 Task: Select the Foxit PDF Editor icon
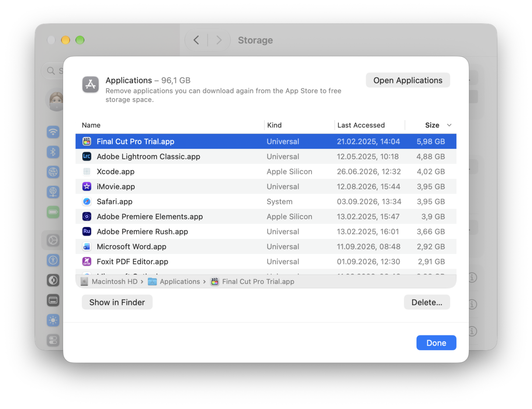[x=87, y=262]
